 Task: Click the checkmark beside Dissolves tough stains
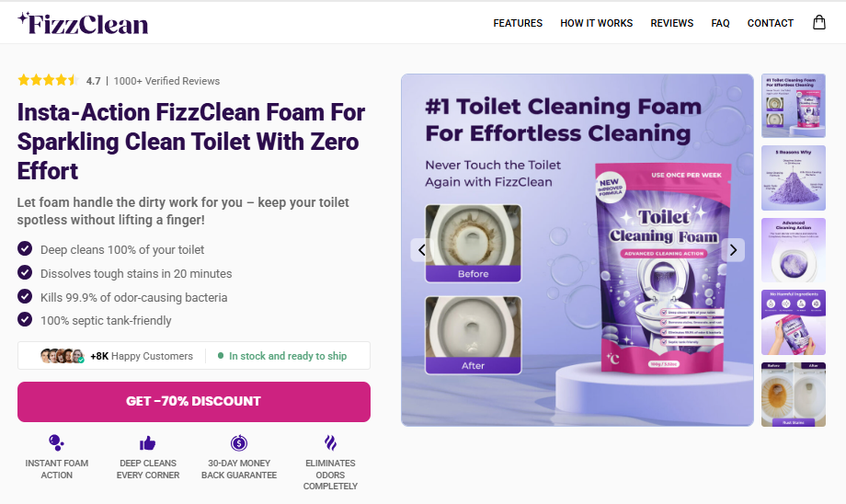pyautogui.click(x=25, y=273)
